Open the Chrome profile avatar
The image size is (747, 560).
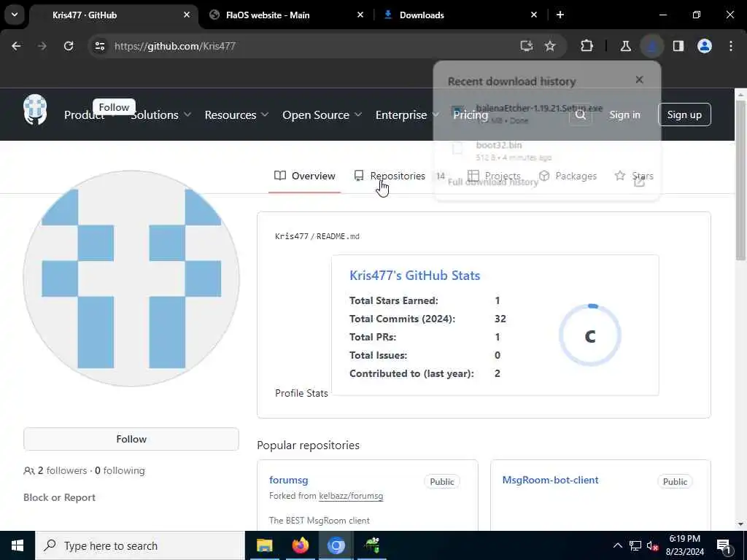[705, 46]
